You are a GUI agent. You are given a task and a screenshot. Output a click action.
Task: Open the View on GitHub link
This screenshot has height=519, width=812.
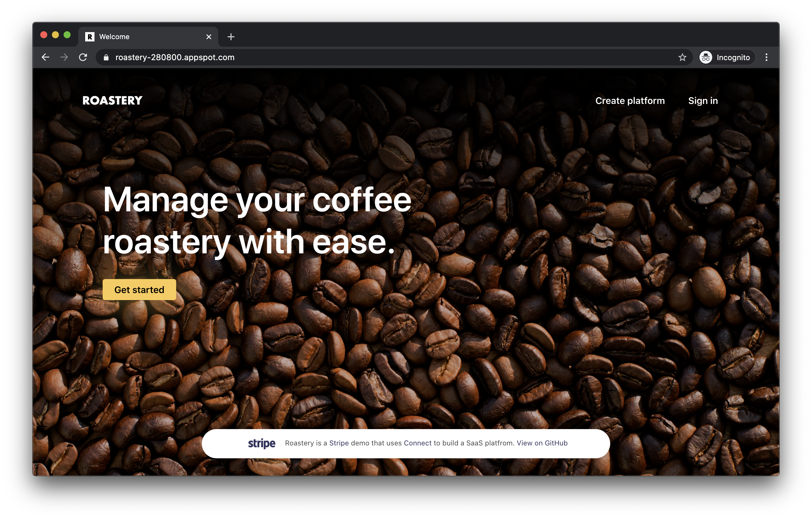[x=542, y=443]
